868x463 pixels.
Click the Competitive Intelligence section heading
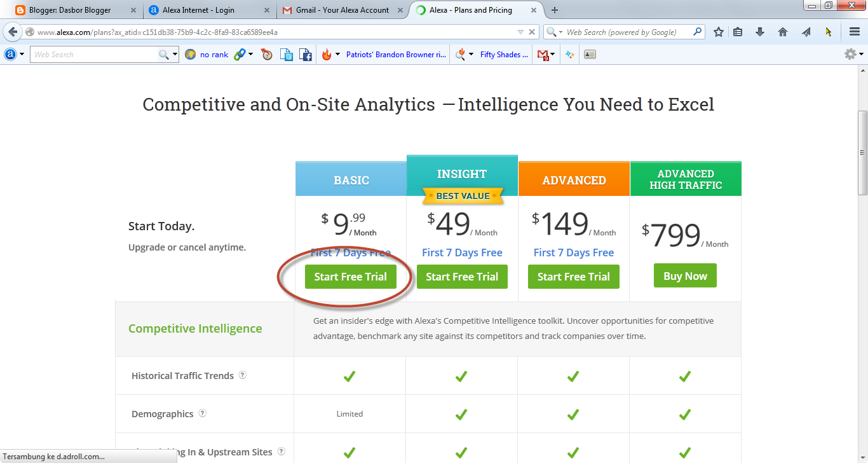pos(195,329)
